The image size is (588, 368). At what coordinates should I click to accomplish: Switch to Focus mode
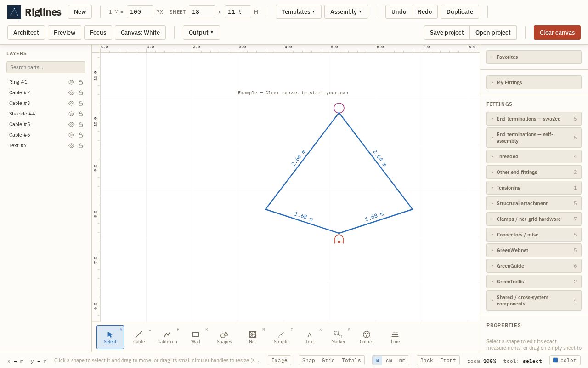(x=98, y=33)
